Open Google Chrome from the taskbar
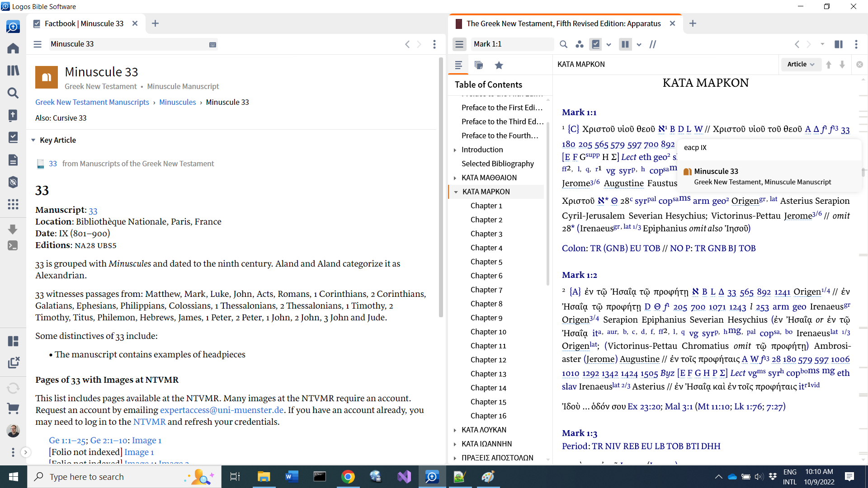This screenshot has height=488, width=868. click(x=348, y=477)
